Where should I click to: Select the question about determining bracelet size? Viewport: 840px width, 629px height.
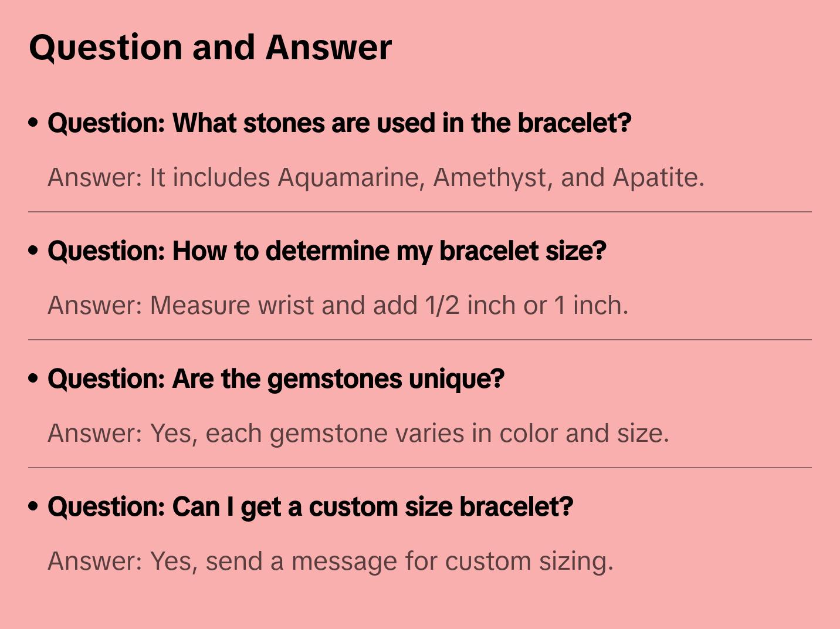coord(327,251)
